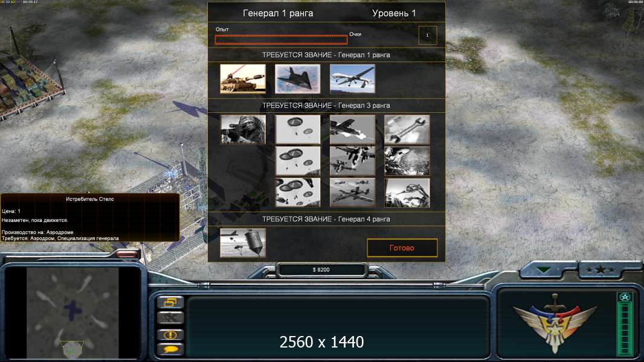The image size is (644, 362).
Task: Toggle the chat speech bubble button
Action: (170, 350)
